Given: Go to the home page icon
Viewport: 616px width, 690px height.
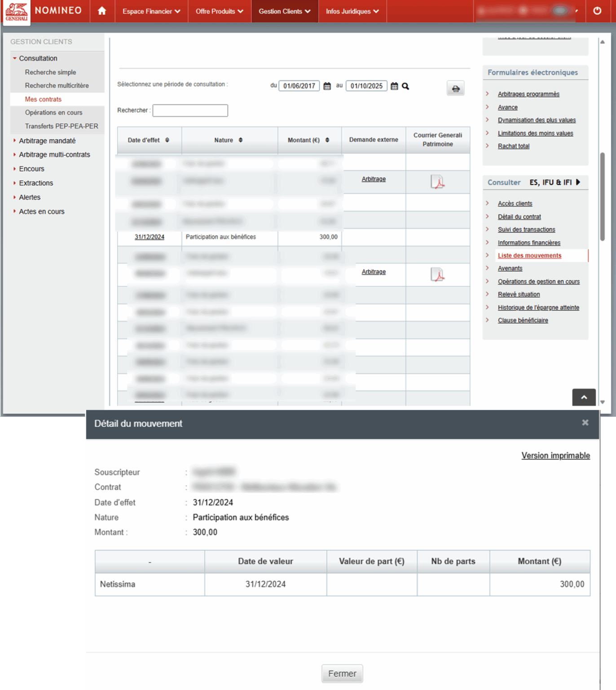Looking at the screenshot, I should coord(102,11).
